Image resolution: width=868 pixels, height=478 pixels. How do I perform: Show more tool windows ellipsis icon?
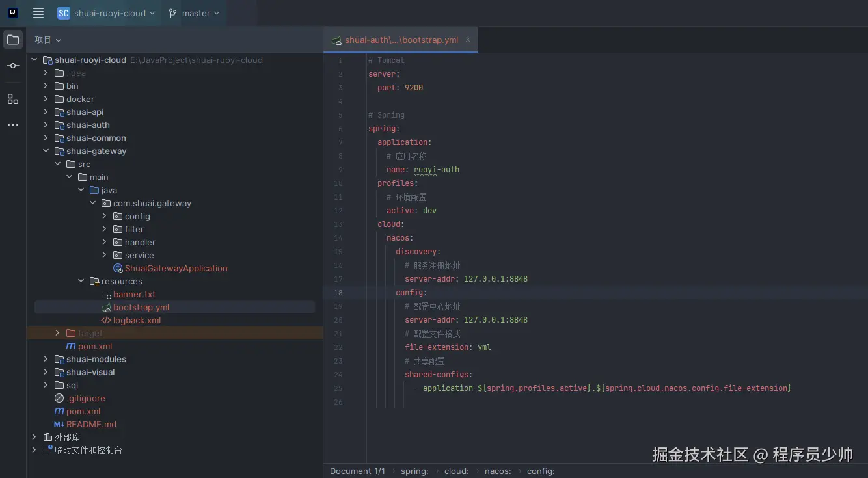coord(13,125)
